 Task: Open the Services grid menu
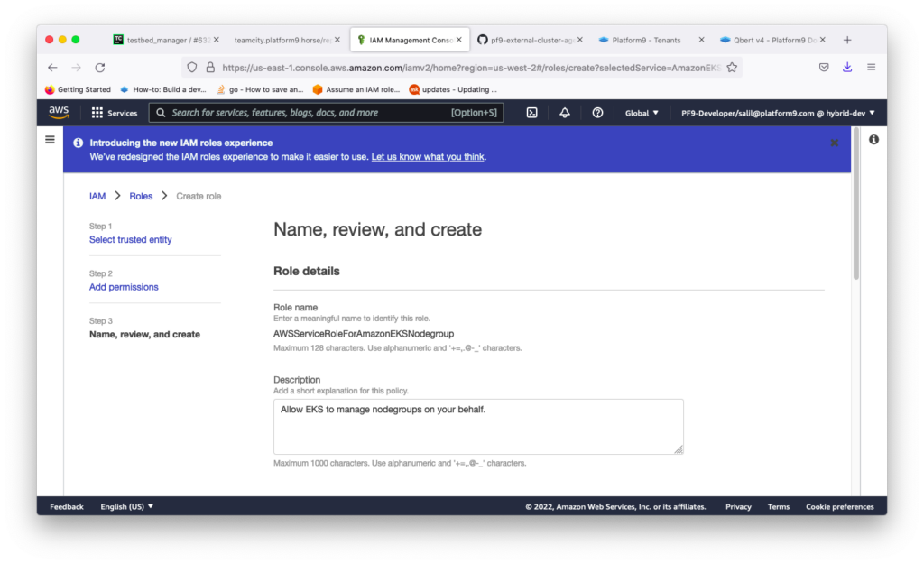tap(97, 113)
